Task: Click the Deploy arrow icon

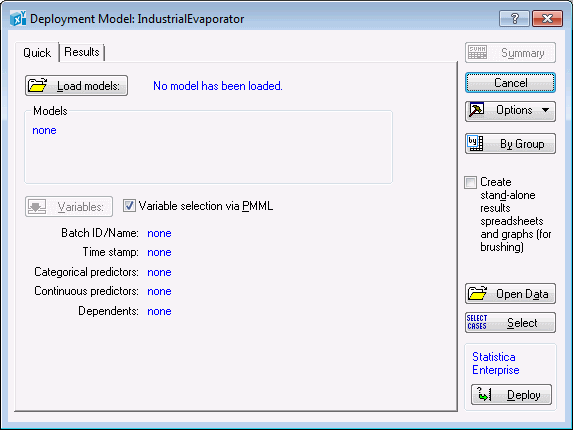Action: [x=484, y=395]
